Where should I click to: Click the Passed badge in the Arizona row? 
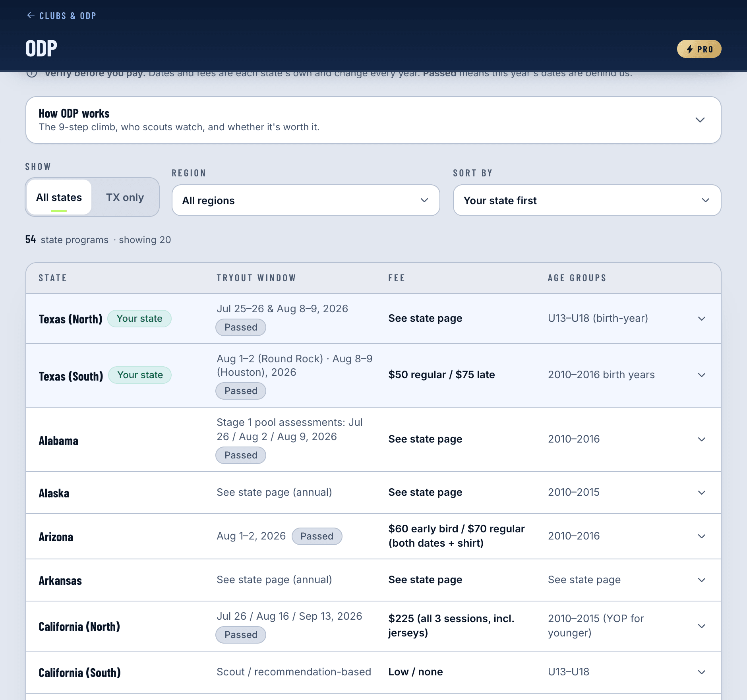(317, 536)
